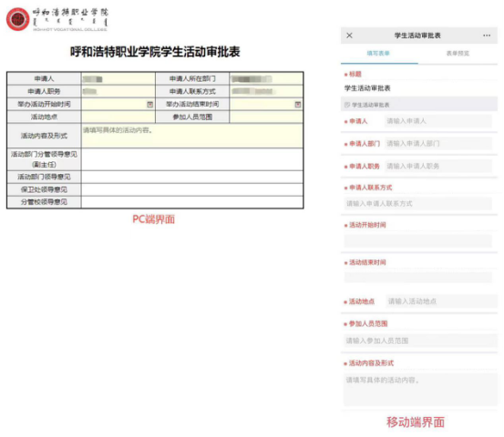Click mobile title value 学生活动审批表
Image resolution: width=504 pixels, height=437 pixels.
coord(367,88)
